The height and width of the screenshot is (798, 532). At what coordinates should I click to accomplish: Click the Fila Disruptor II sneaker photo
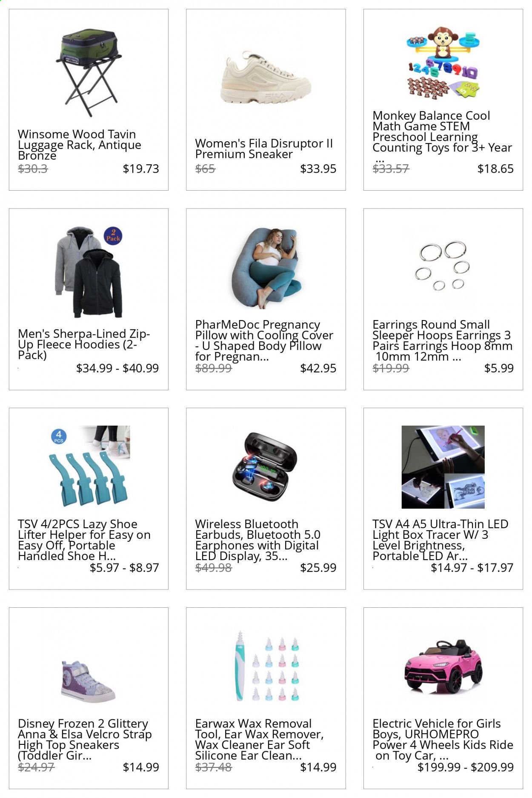coord(266,78)
